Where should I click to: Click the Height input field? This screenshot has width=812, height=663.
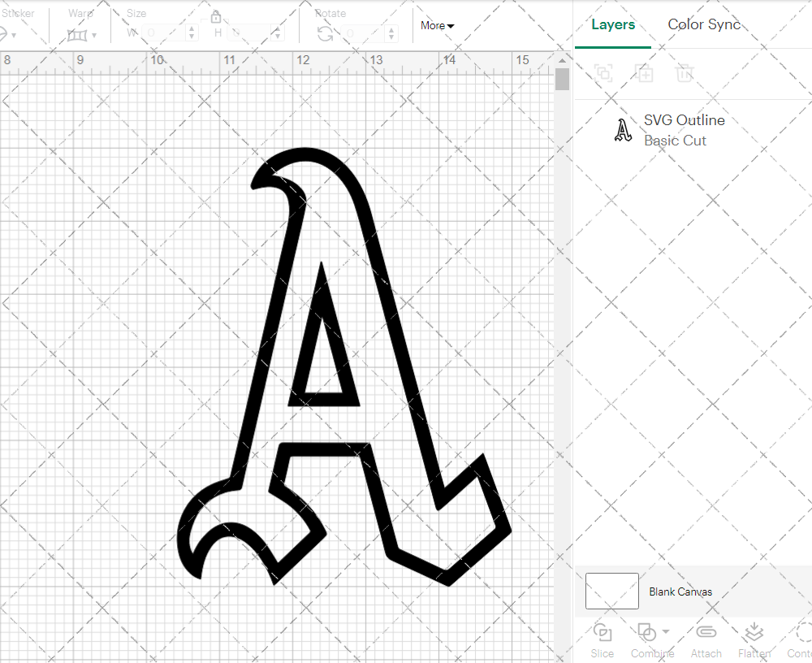[x=249, y=33]
